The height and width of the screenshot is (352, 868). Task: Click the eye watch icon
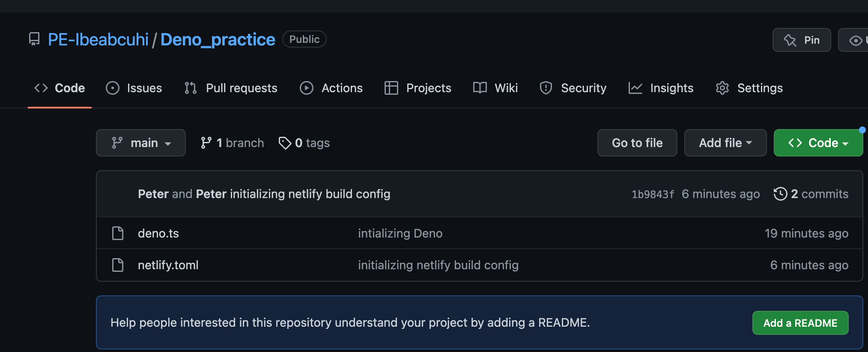click(856, 40)
